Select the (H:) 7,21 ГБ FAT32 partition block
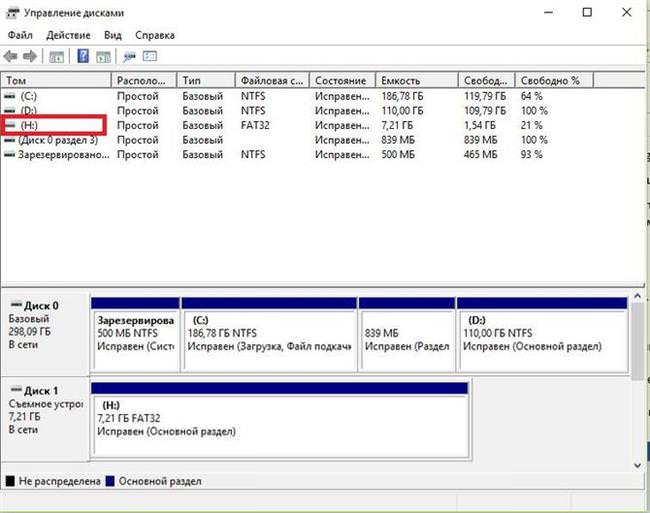 pyautogui.click(x=280, y=420)
